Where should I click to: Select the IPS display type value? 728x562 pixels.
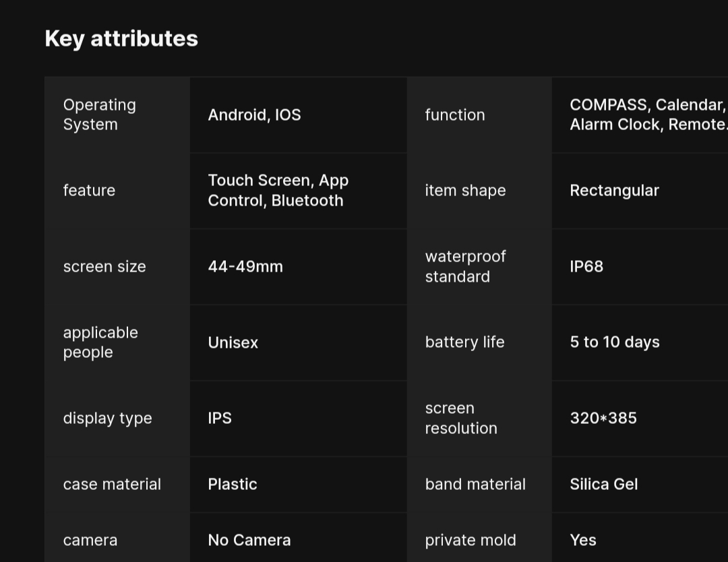pyautogui.click(x=220, y=418)
